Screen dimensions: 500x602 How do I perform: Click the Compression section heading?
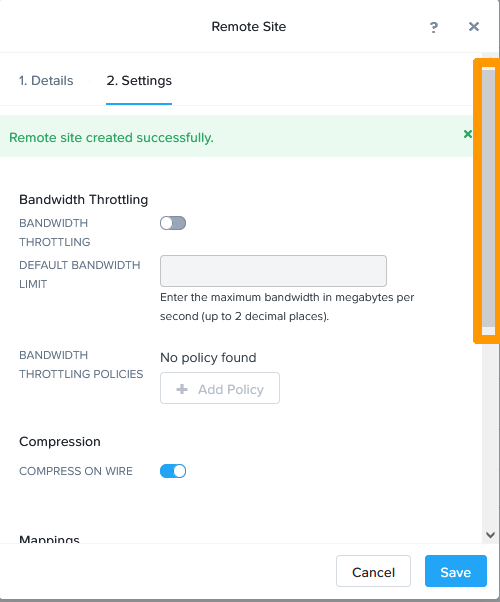click(x=60, y=442)
